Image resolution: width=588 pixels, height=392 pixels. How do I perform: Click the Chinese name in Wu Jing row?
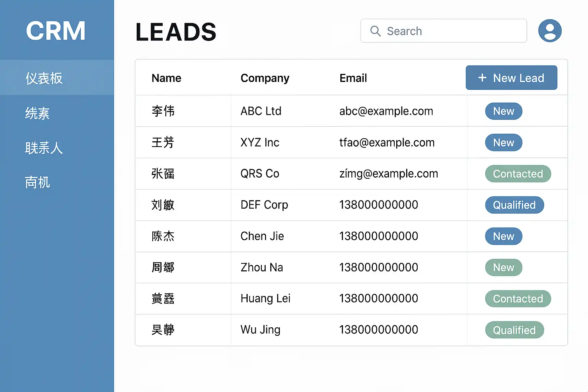(163, 330)
